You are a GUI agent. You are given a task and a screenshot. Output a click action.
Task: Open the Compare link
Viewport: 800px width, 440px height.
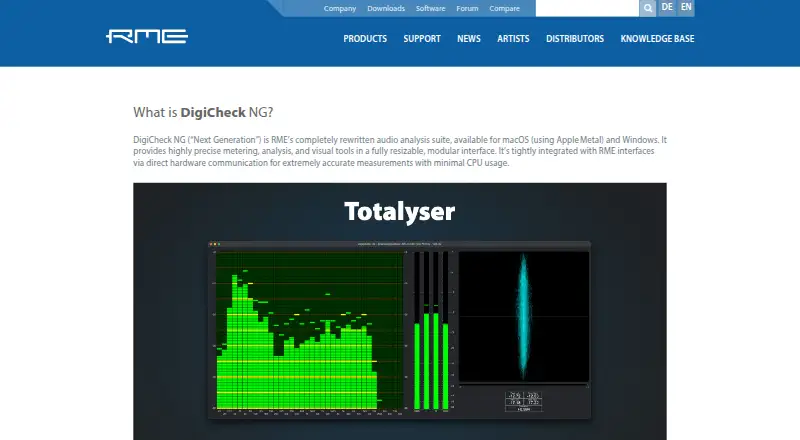(504, 9)
